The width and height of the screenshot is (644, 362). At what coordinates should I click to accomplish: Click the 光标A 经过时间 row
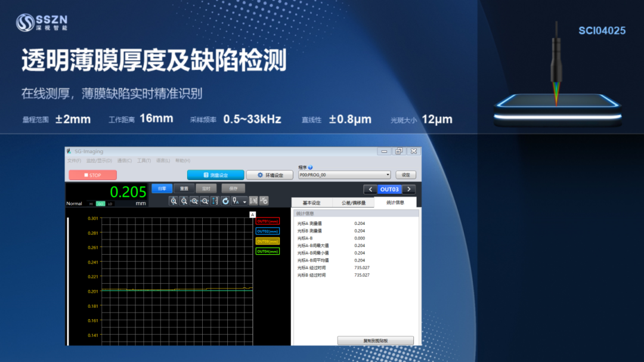[333, 268]
